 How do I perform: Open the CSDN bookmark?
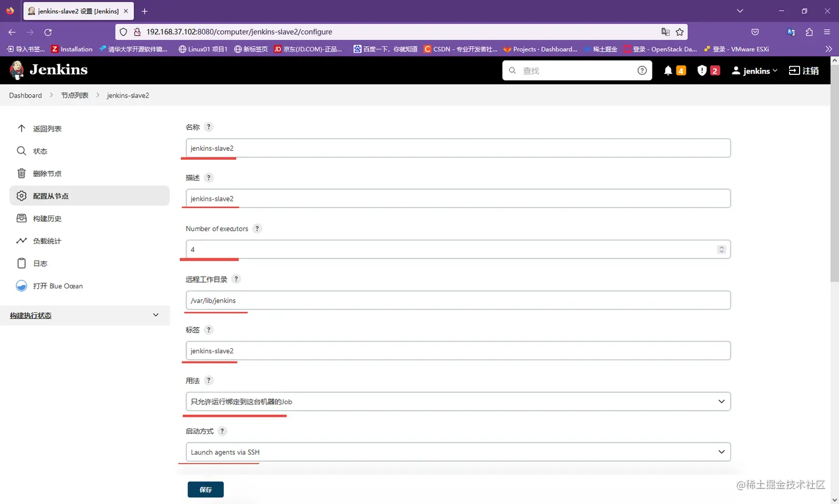pos(461,49)
